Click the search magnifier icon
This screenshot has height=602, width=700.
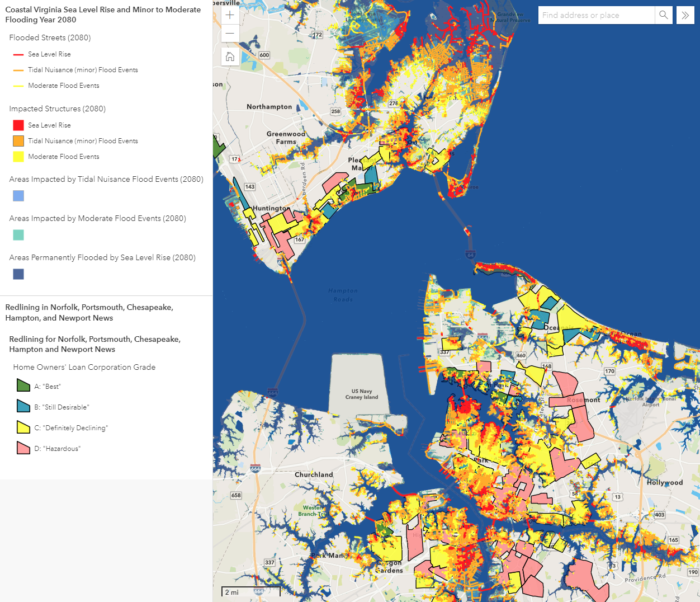coord(663,15)
